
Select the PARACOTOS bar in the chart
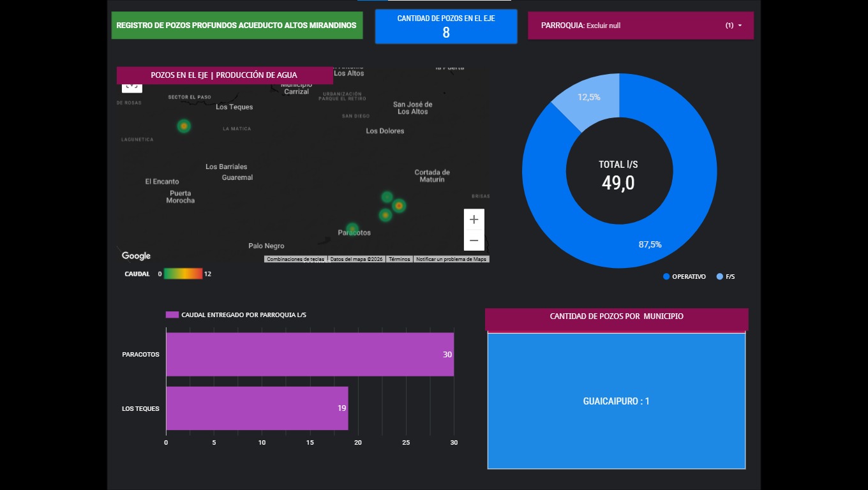point(310,354)
